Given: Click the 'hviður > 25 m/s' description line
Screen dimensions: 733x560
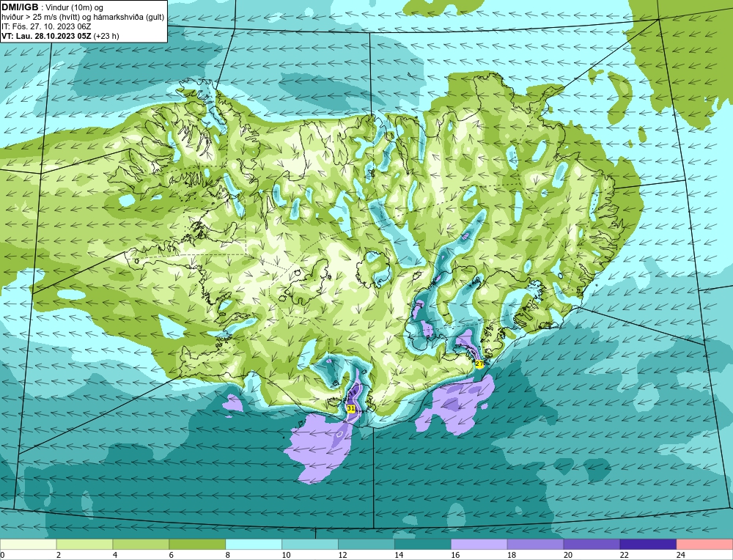Looking at the screenshot, I should click(x=83, y=18).
